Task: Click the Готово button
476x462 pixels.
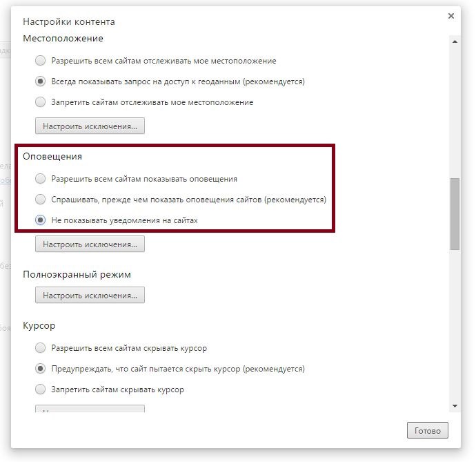Action: pyautogui.click(x=428, y=430)
